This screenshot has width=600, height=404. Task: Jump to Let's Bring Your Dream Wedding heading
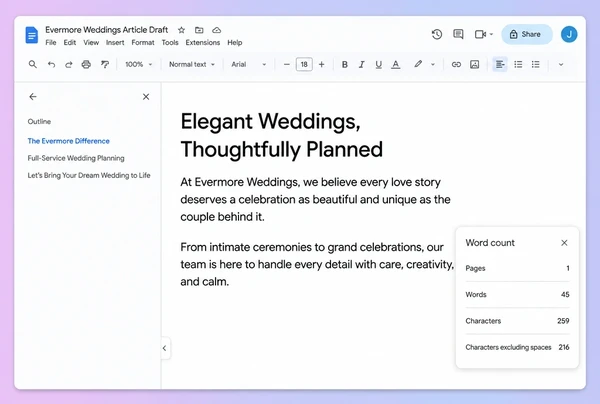coord(89,175)
